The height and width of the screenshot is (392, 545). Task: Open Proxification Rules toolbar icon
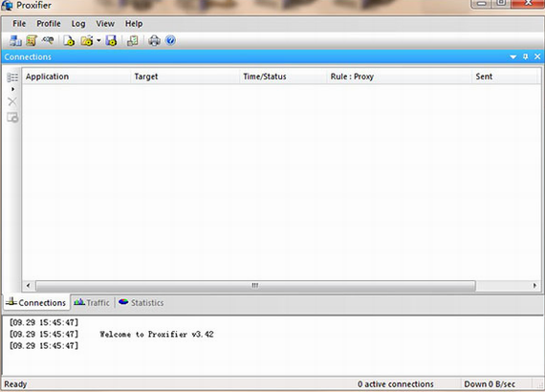32,41
